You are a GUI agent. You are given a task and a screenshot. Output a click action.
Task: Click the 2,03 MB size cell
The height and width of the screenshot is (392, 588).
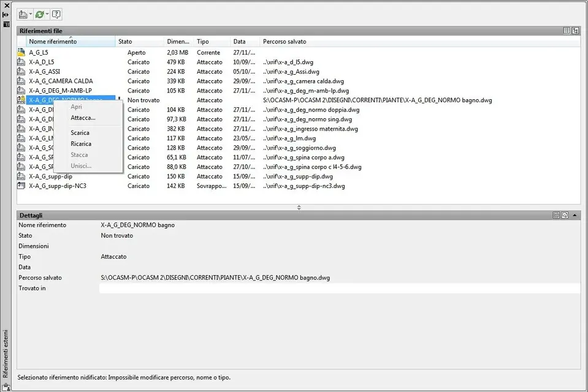178,53
